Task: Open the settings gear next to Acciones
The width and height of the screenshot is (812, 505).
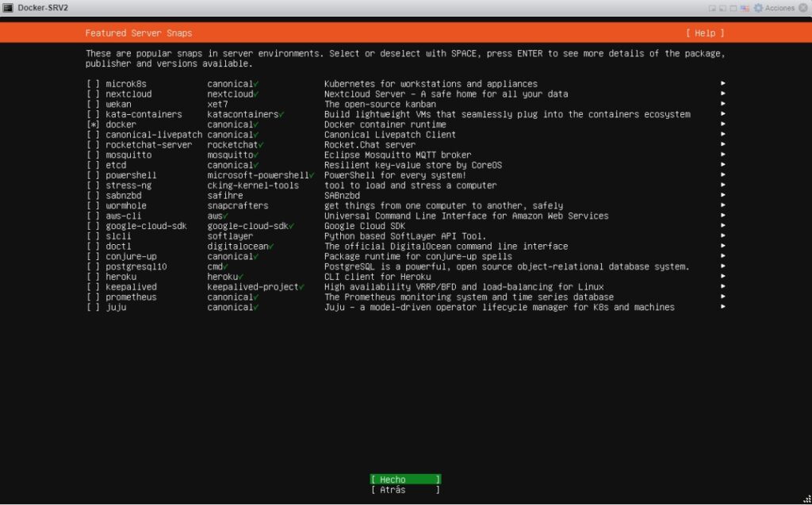Action: [x=758, y=7]
